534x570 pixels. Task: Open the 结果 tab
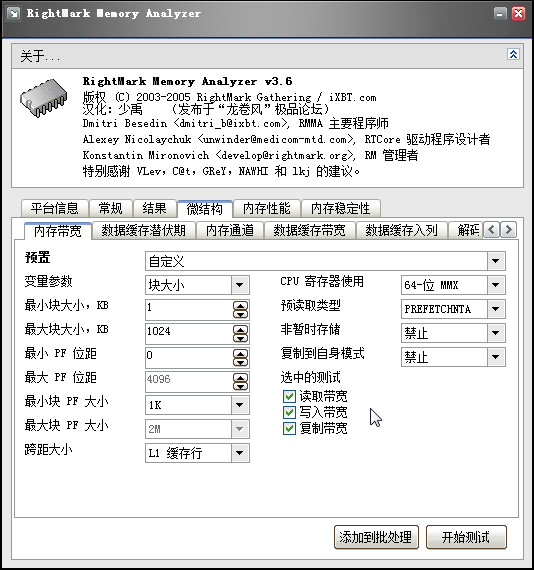click(154, 209)
